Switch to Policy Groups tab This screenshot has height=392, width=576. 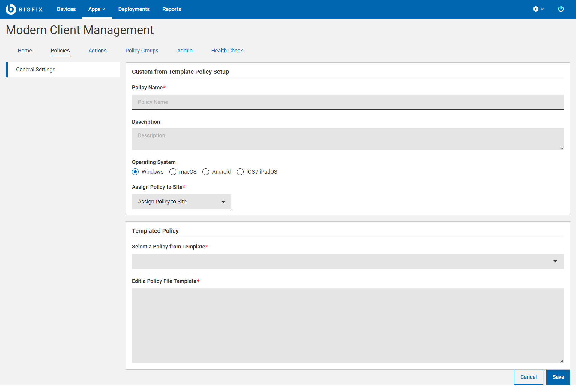[142, 51]
